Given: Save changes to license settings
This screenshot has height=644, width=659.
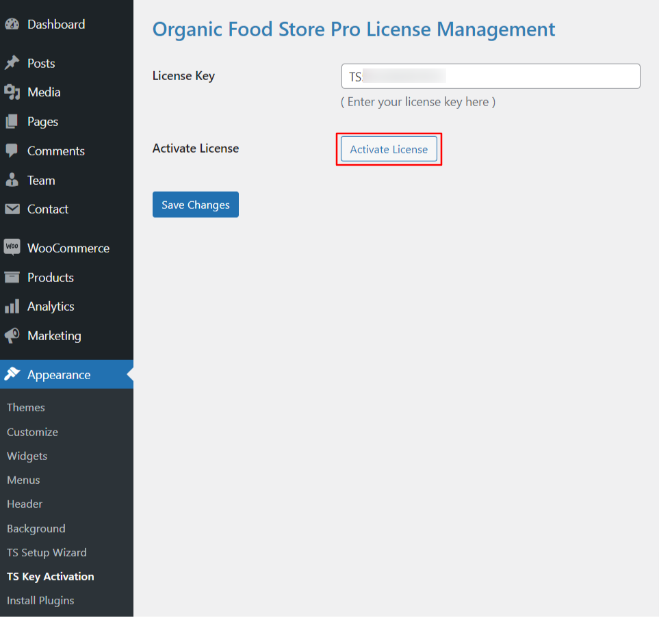Looking at the screenshot, I should point(195,205).
